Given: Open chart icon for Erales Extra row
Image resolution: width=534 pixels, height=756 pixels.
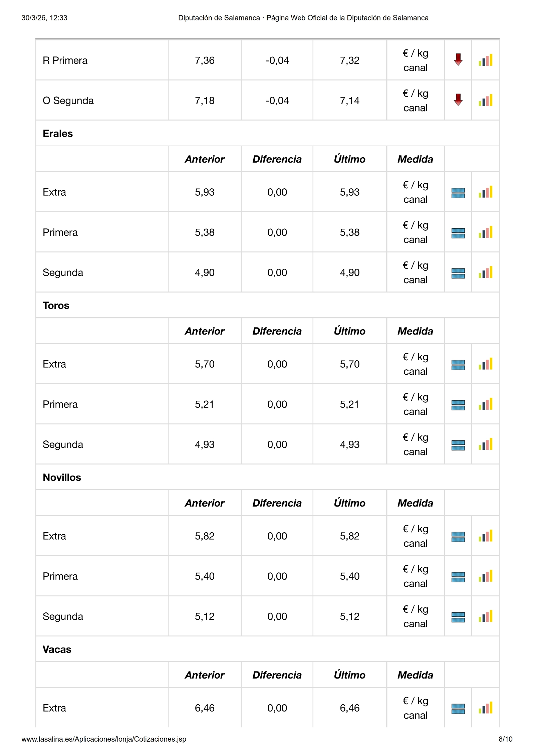Looking at the screenshot, I should tap(485, 192).
